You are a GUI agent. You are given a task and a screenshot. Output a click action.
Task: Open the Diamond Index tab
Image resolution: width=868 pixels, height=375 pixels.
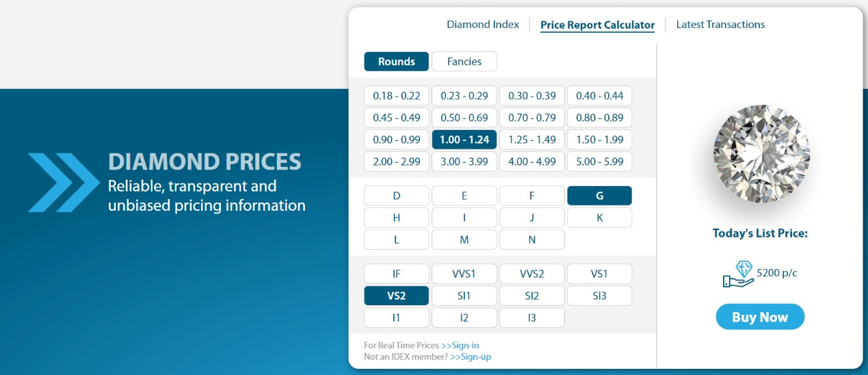482,25
